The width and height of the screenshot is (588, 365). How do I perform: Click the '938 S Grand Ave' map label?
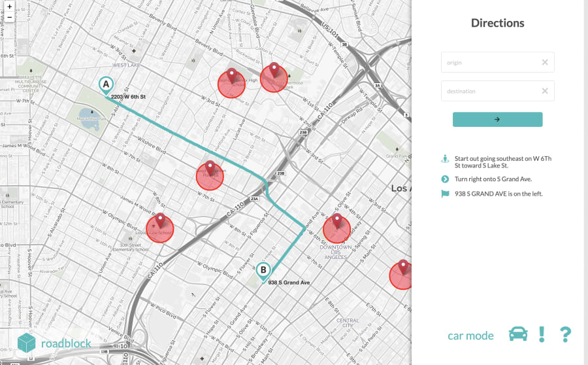coord(289,283)
